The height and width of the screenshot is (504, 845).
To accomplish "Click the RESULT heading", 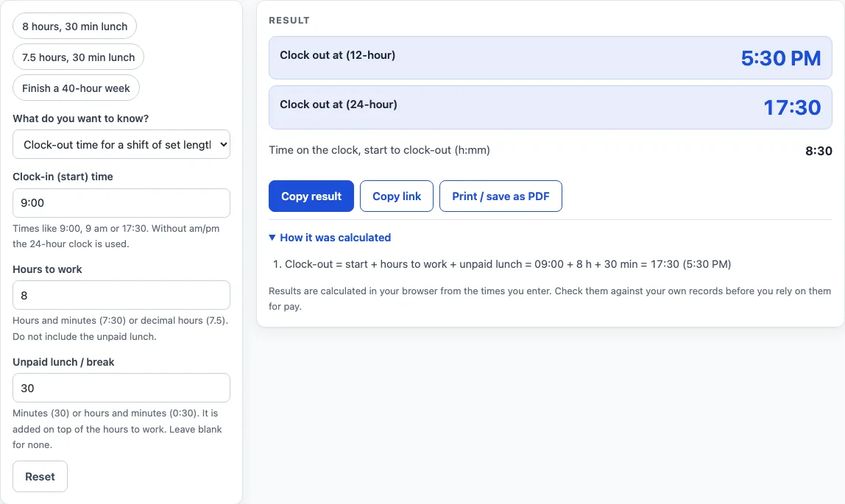I will (x=289, y=21).
